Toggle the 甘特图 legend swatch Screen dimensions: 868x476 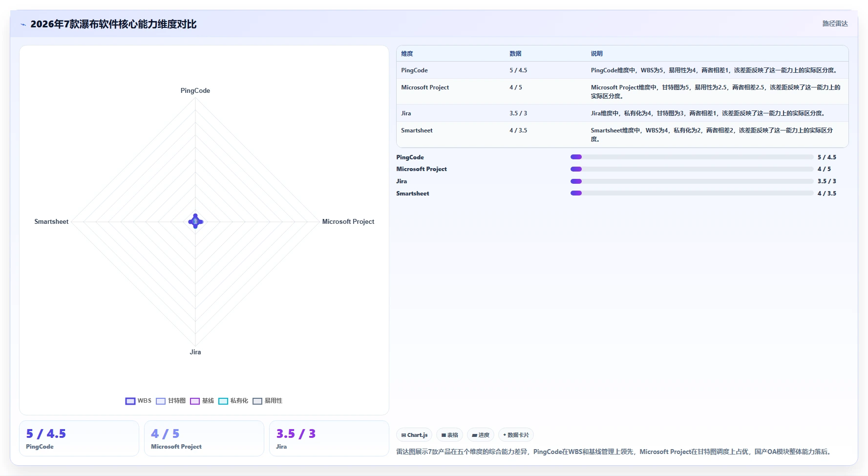tap(161, 401)
